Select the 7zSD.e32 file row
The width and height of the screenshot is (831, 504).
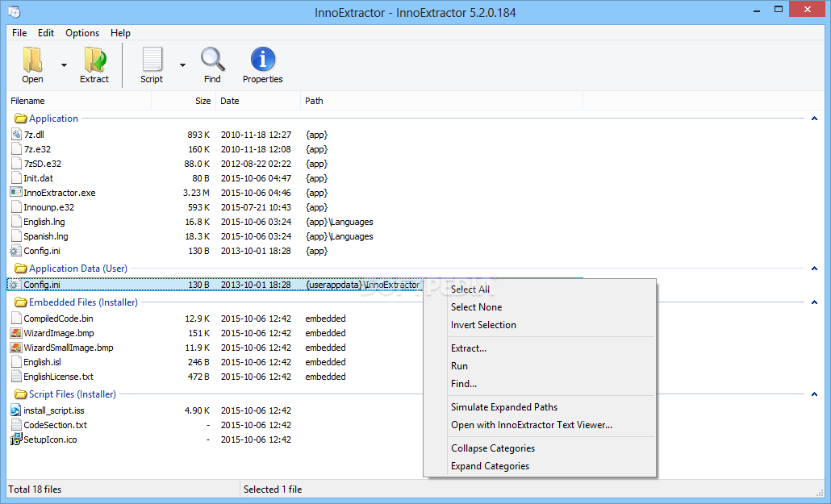coord(294,164)
